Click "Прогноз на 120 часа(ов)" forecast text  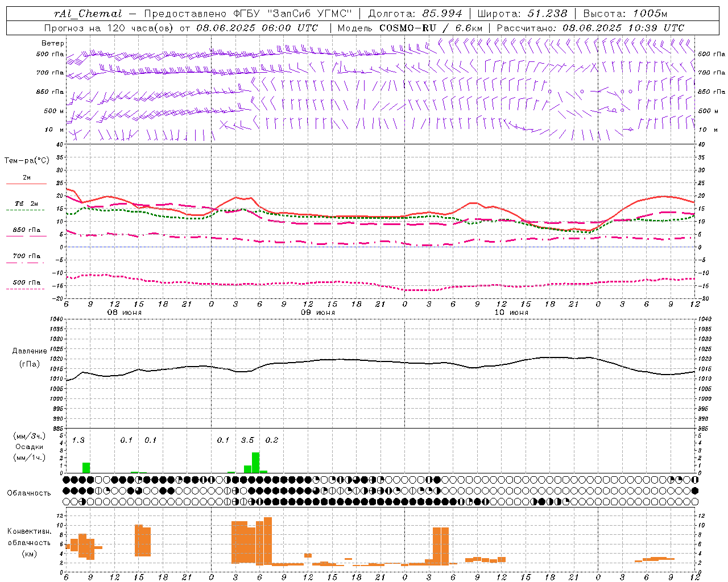109,28
